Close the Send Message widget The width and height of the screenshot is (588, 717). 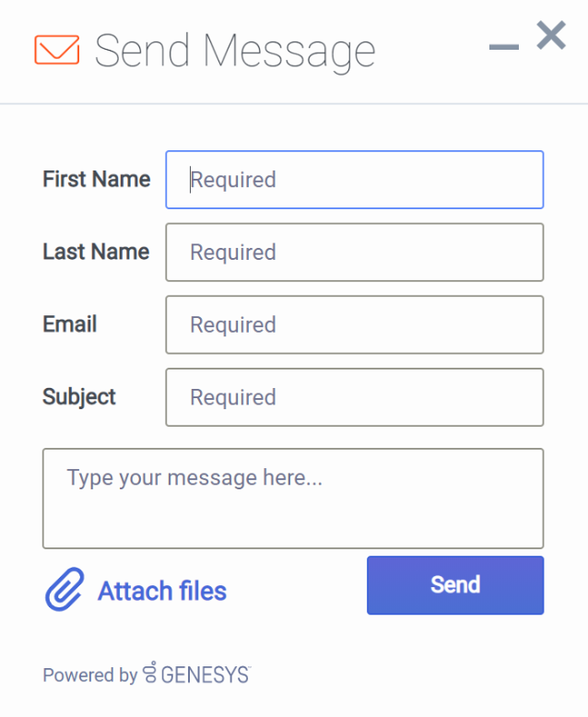coord(551,36)
